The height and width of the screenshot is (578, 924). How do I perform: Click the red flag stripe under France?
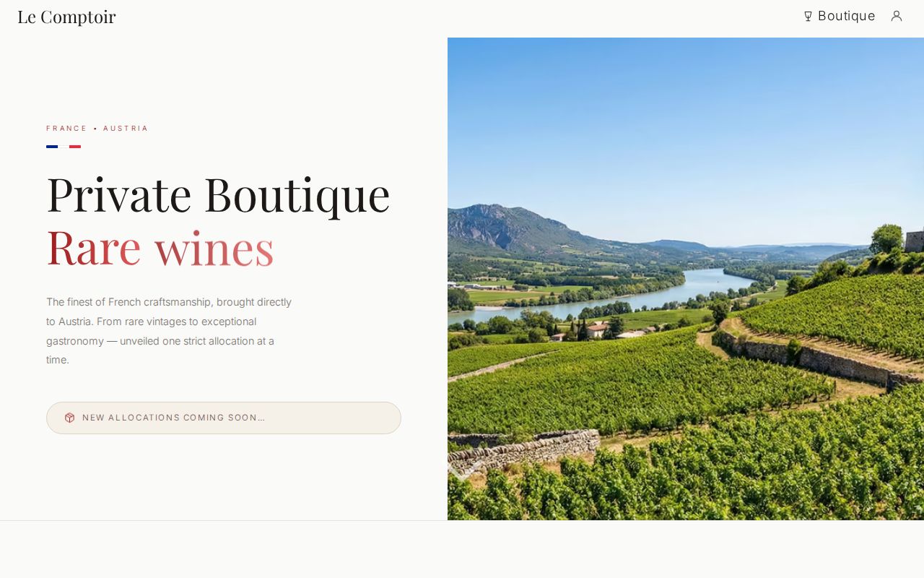point(75,147)
